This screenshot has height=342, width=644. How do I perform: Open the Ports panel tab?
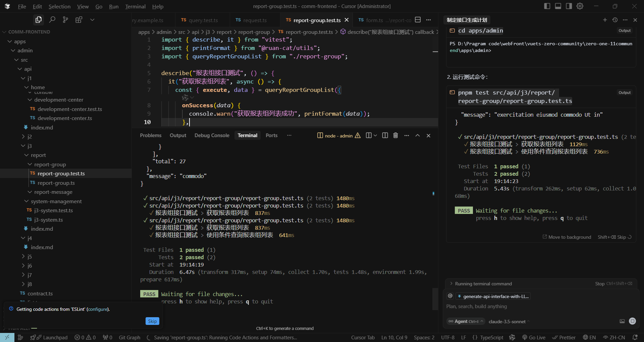272,135
